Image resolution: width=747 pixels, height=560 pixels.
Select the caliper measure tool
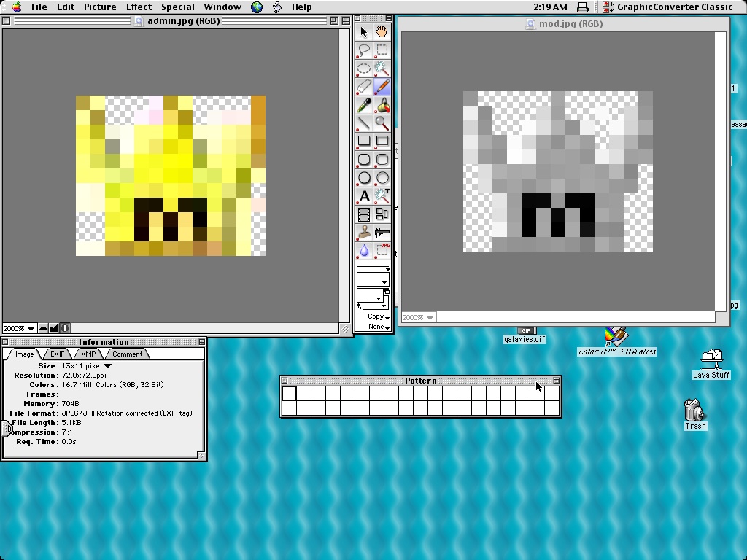click(382, 233)
